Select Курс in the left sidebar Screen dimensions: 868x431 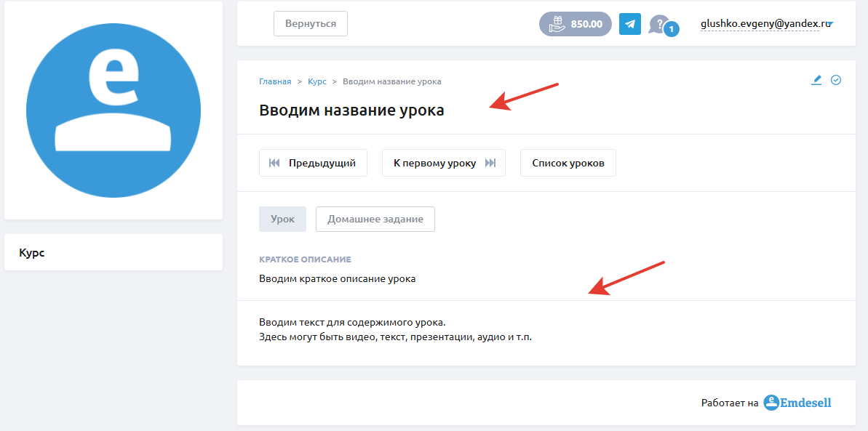click(114, 252)
